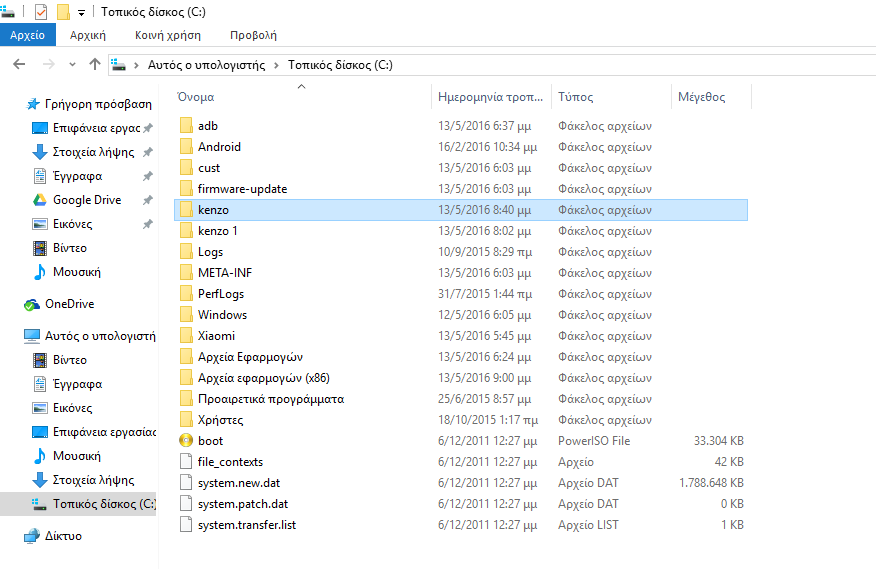Open Δίκτυο (Network) in the sidebar
876x569 pixels.
tap(63, 536)
